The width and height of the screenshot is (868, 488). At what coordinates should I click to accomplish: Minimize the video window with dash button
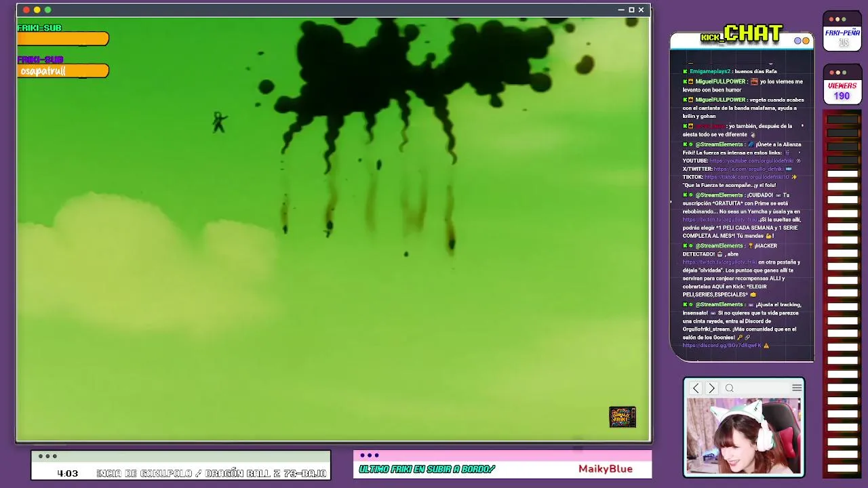point(621,10)
